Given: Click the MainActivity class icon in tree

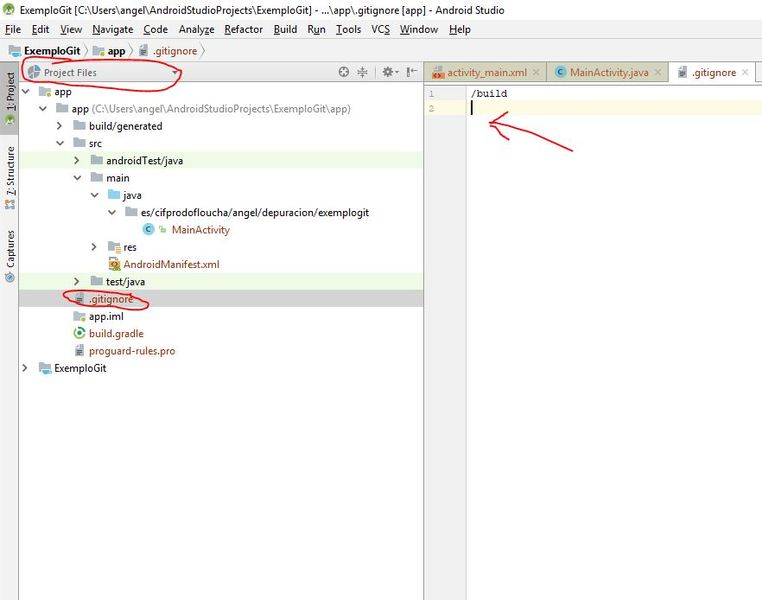Looking at the screenshot, I should tap(148, 229).
